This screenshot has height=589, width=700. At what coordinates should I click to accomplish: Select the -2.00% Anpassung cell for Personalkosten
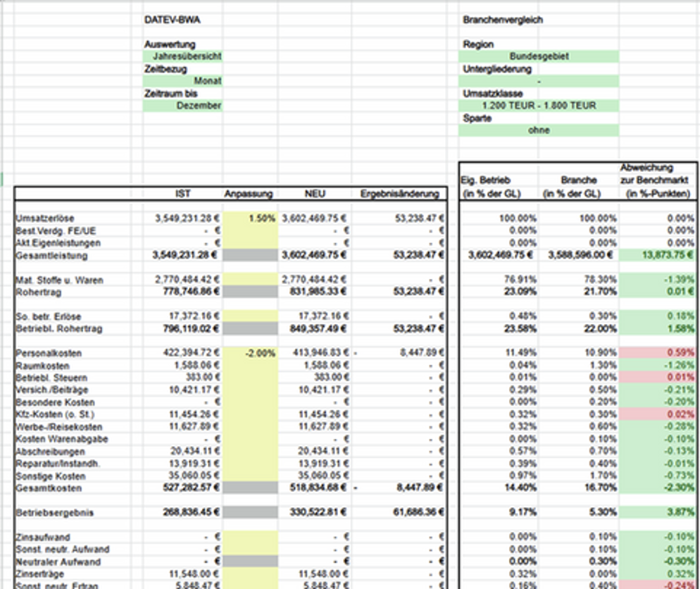coord(250,354)
